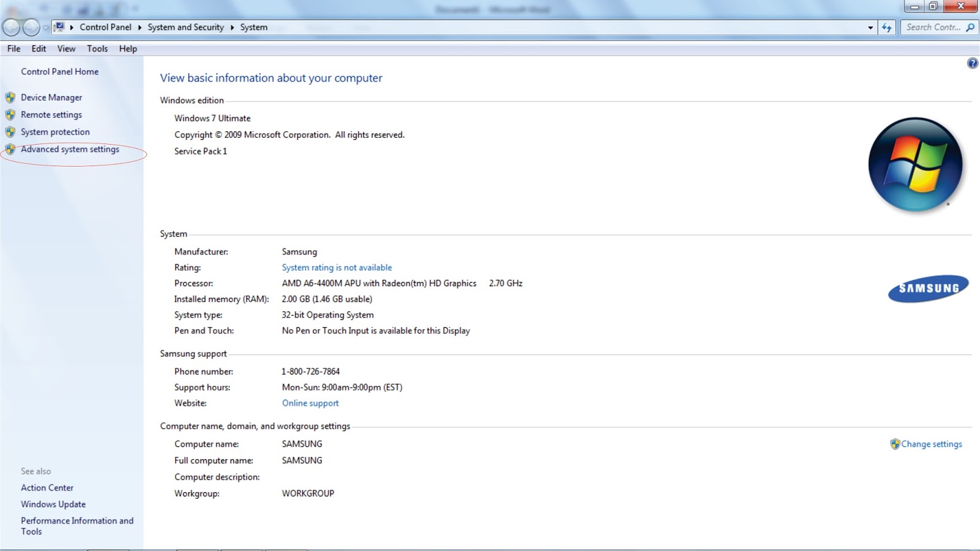Click the 'Service Pack 1' text

click(x=200, y=151)
